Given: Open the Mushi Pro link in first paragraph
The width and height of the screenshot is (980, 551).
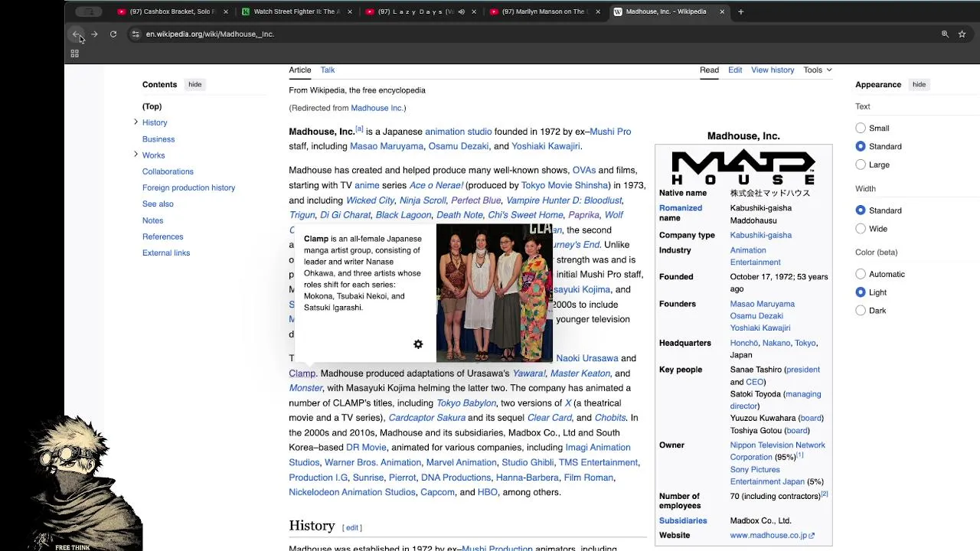Looking at the screenshot, I should pos(610,132).
